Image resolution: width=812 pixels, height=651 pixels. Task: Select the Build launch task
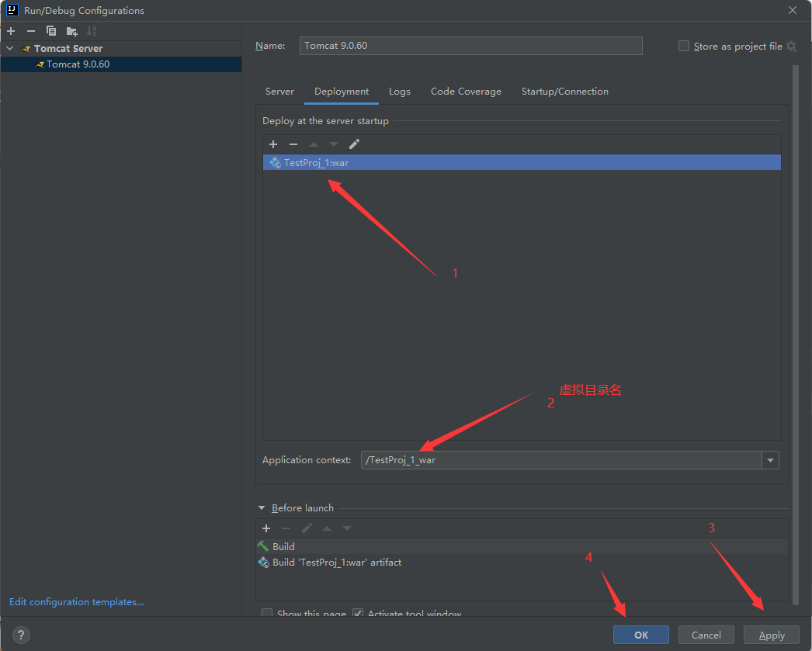point(522,546)
